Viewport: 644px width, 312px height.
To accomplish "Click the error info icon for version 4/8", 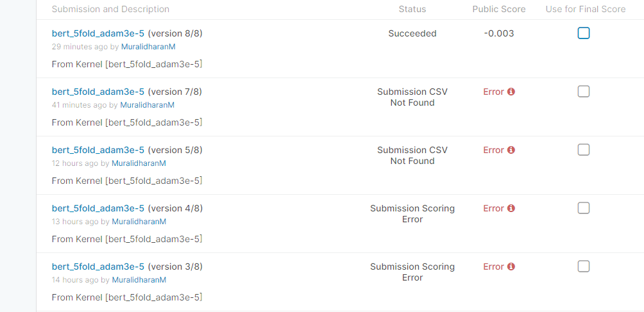I will click(511, 208).
